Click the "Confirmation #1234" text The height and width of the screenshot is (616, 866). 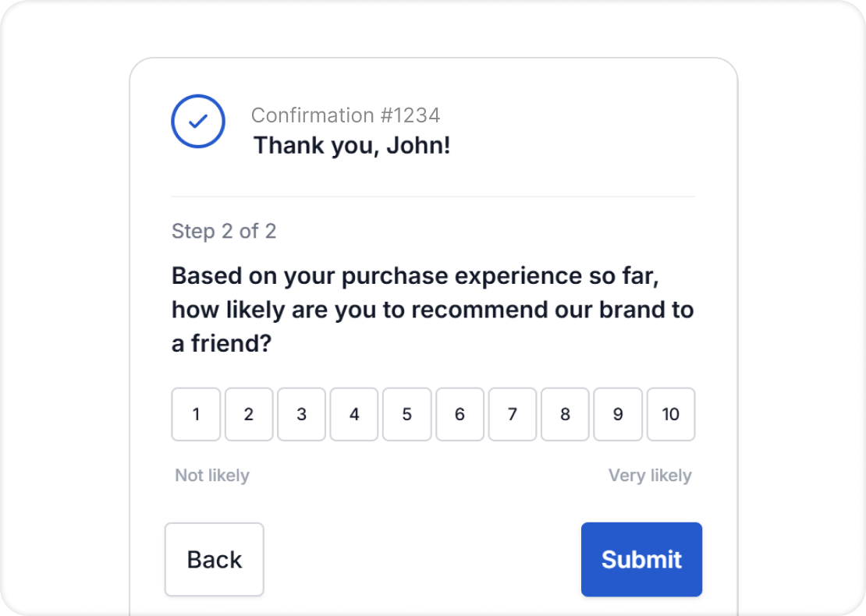click(x=346, y=115)
